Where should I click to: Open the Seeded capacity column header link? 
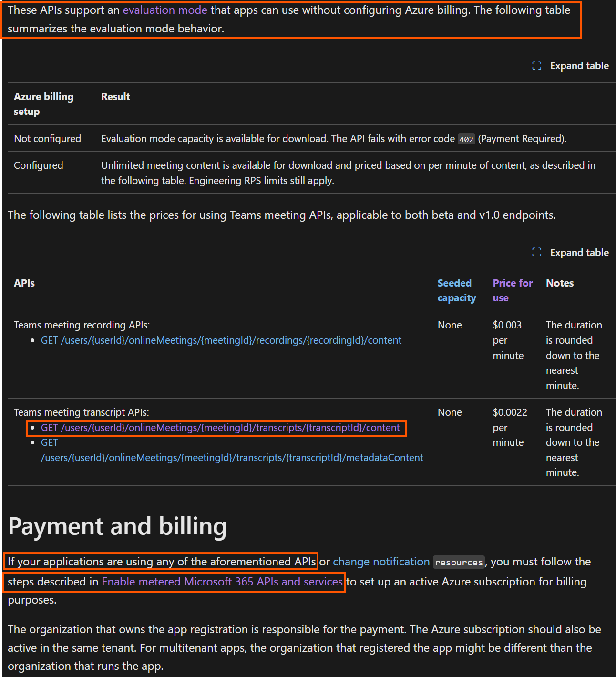457,290
